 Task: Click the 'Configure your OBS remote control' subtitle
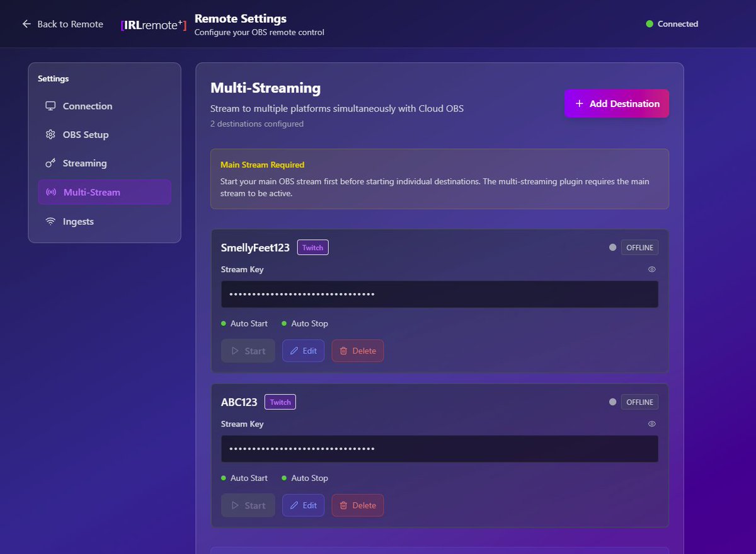[260, 32]
